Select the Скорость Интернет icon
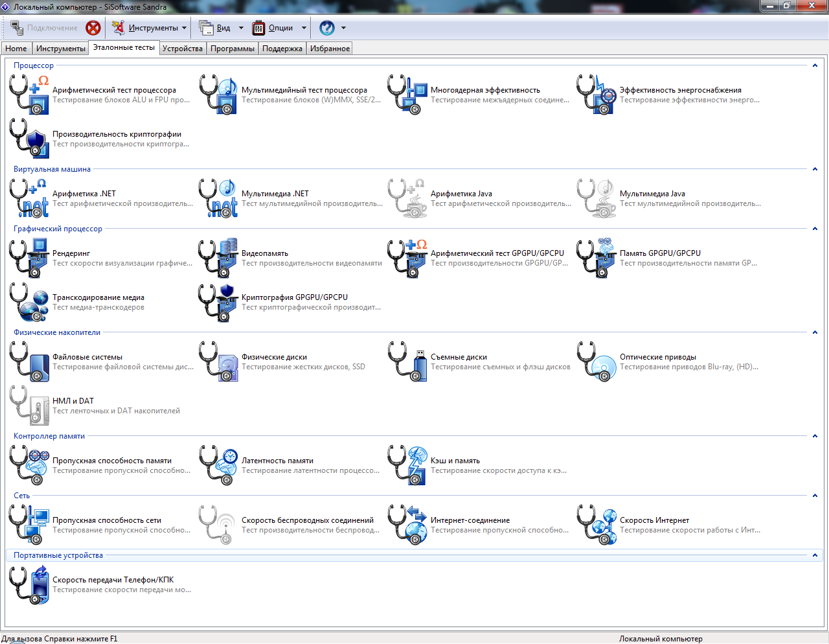829x644 pixels. click(596, 525)
